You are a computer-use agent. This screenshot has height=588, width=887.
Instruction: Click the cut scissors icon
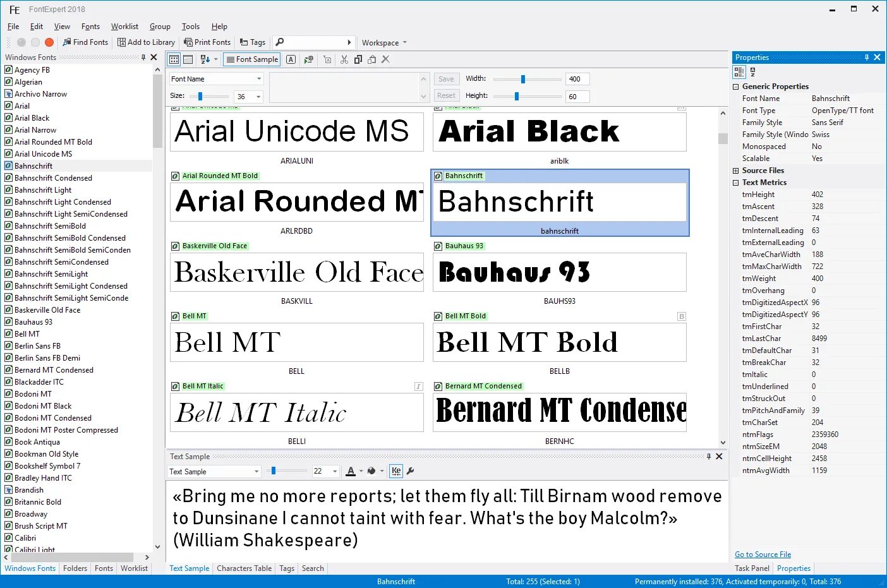(344, 59)
